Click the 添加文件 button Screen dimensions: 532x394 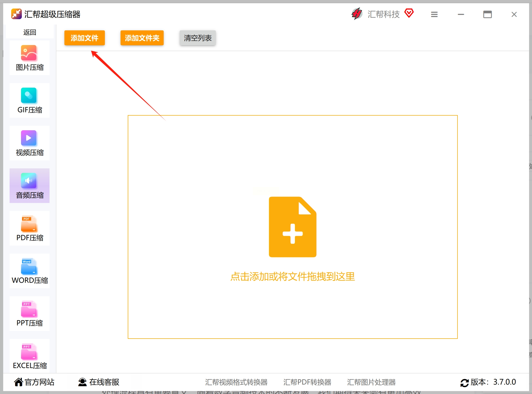(85, 38)
